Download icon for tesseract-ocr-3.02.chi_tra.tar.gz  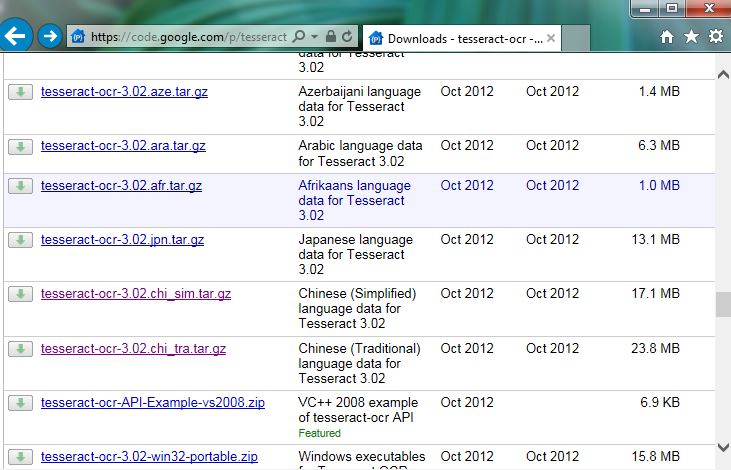(x=21, y=349)
